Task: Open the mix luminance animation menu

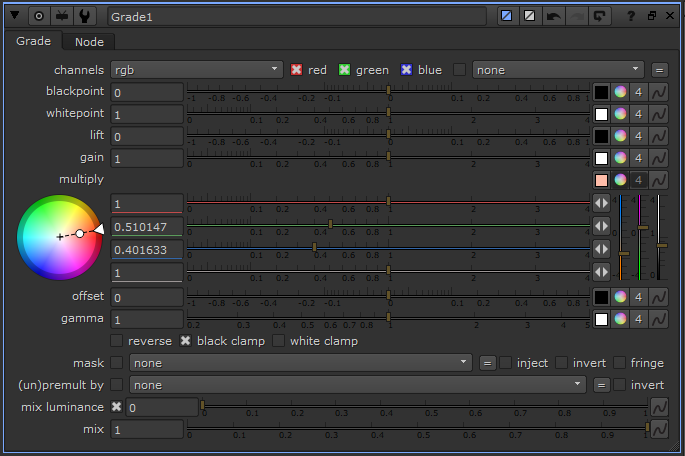Action: [x=659, y=407]
